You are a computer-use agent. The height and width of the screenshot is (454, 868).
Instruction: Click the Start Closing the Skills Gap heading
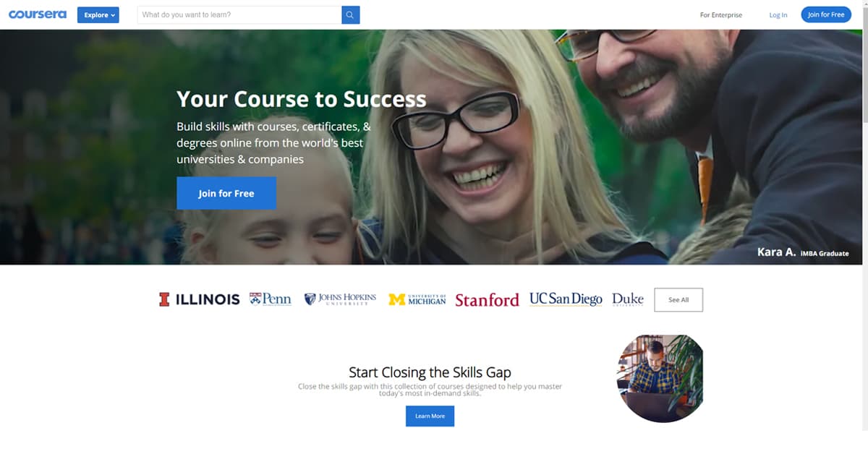pos(430,372)
